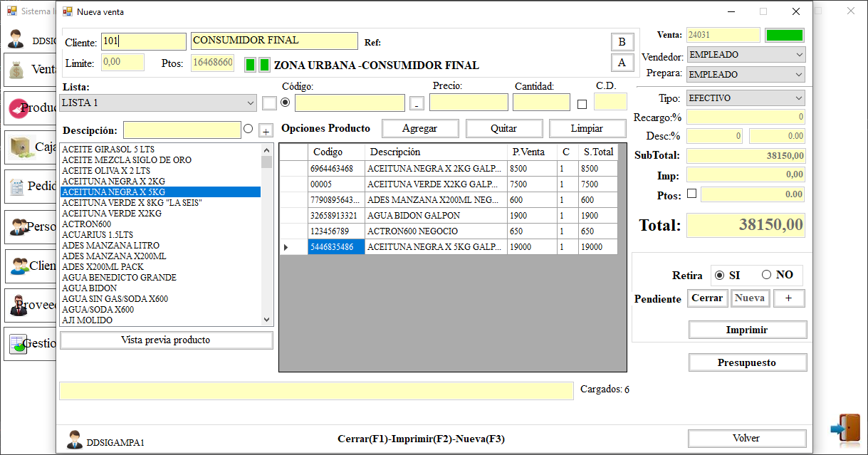Open Proveedores icon in sidebar
The height and width of the screenshot is (455, 868).
point(19,305)
